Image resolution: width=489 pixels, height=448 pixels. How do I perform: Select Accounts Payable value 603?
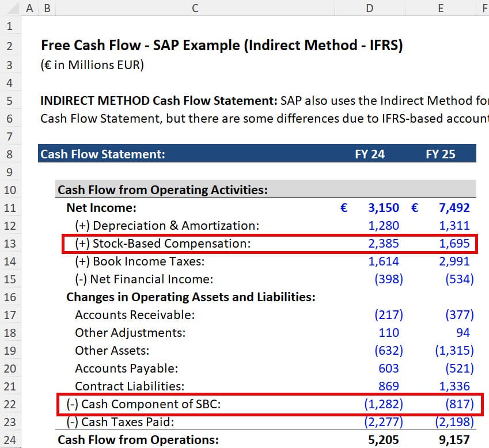pyautogui.click(x=389, y=369)
